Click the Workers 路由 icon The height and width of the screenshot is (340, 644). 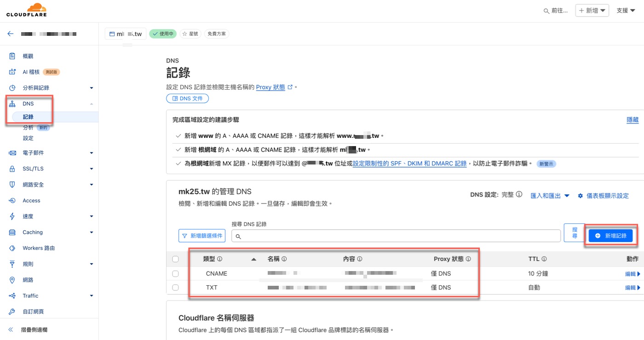[13, 248]
